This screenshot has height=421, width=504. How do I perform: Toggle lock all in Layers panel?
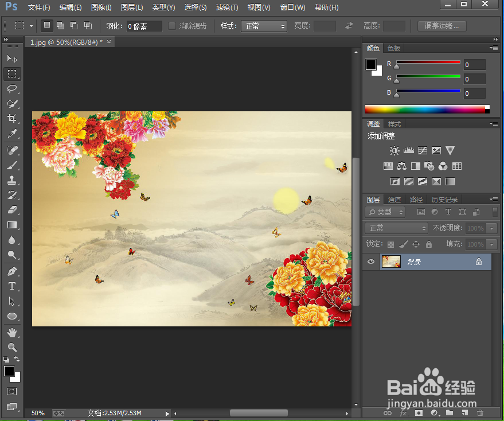(x=429, y=244)
